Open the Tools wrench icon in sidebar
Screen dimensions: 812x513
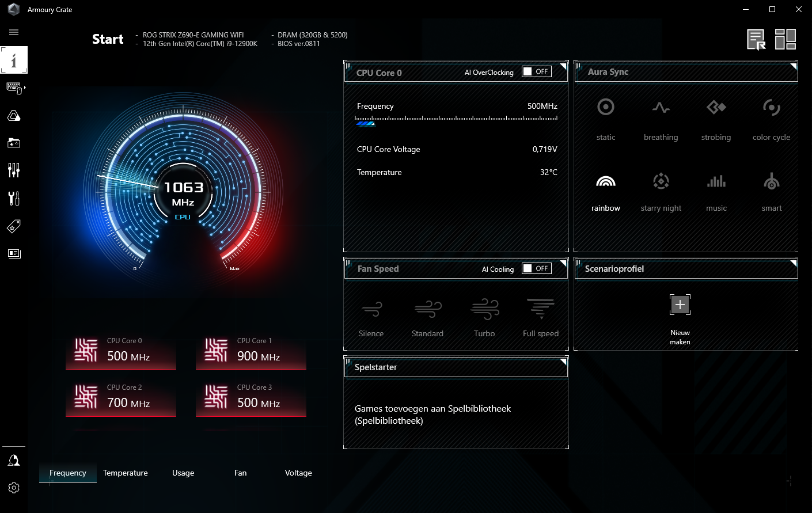14,198
